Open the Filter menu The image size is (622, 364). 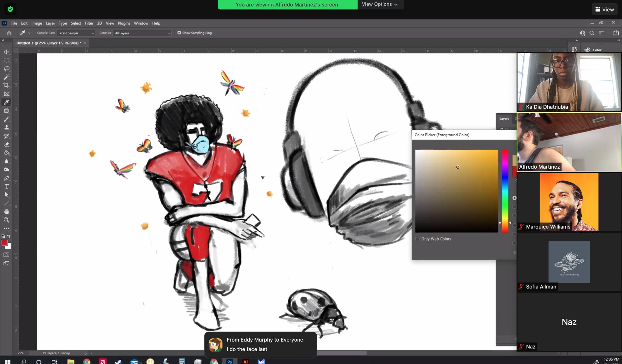coord(89,23)
